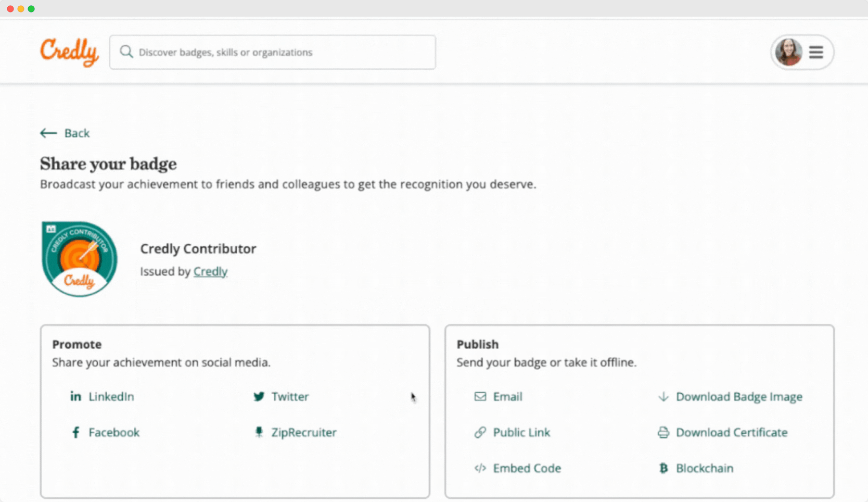Screen dimensions: 868x502
Task: Click the Public Link chain icon
Action: tap(480, 432)
